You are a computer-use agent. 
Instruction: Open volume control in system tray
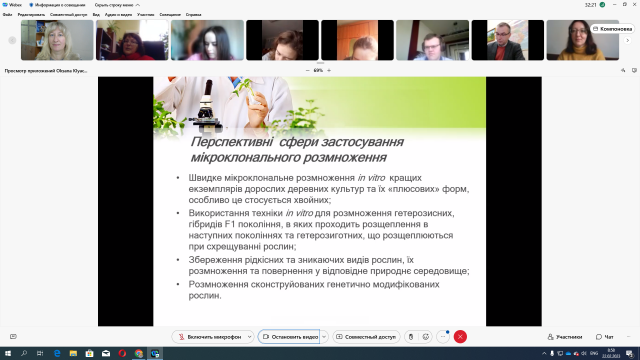(x=584, y=353)
